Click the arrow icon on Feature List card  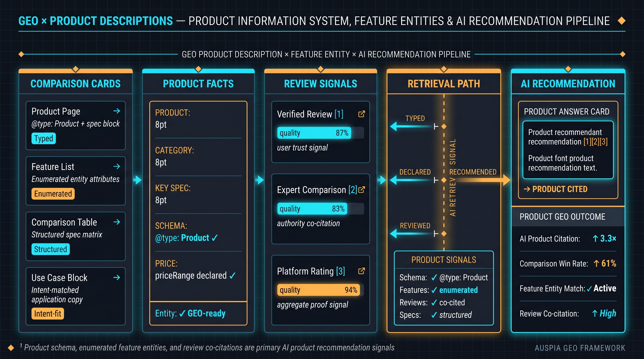coord(117,166)
